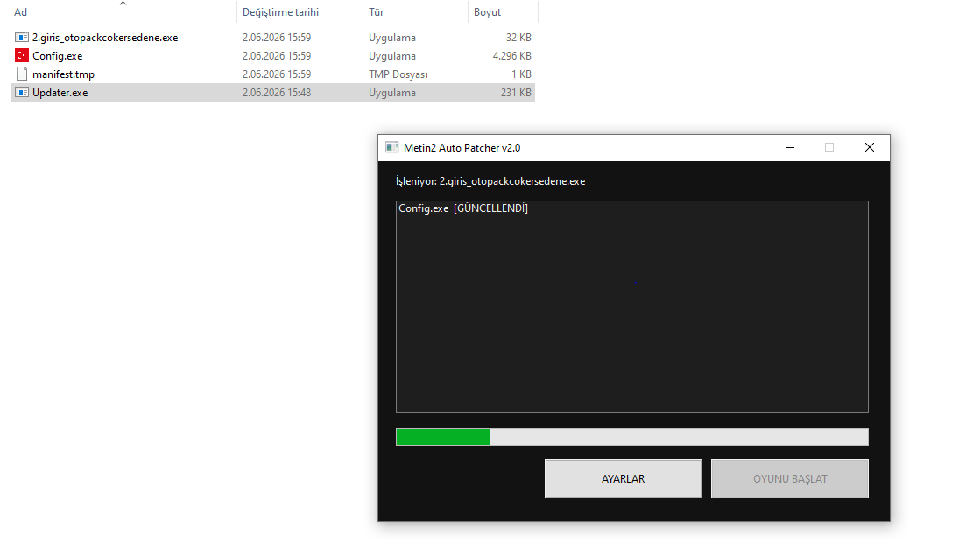980x558 pixels.
Task: Click the TMP Dosyası type cell
Action: 398,74
